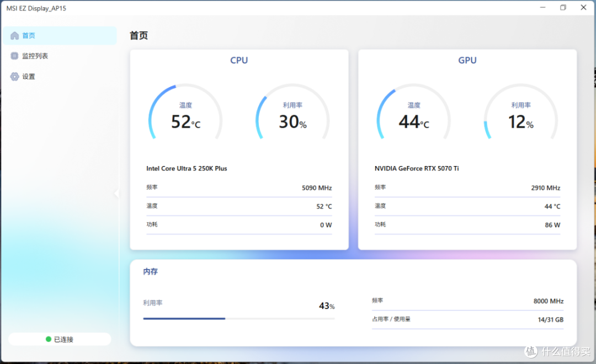Close the MSI EZ Display window
The image size is (596, 364).
(x=583, y=8)
